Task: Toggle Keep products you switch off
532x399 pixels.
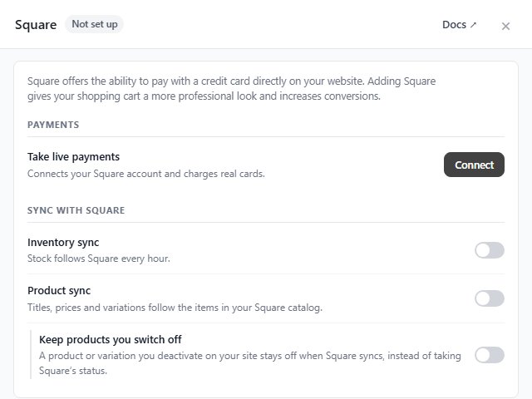Action: point(490,355)
